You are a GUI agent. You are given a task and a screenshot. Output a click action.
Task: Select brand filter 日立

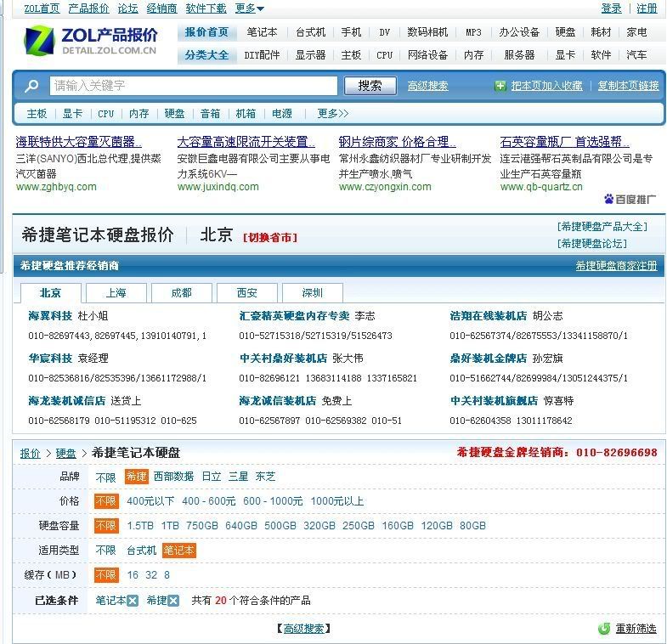click(x=212, y=477)
